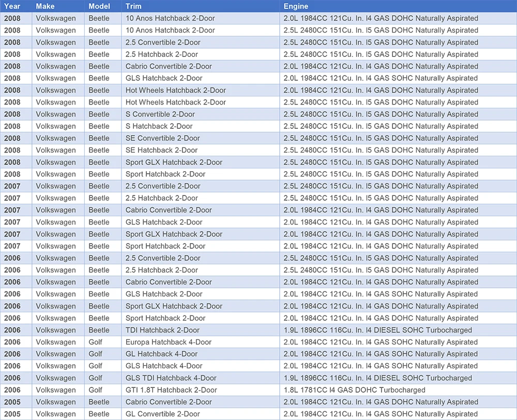Click engine cell in Golf GLS Hatchback 4-Door row
Viewport: 517px width, 420px height.
tap(398, 366)
